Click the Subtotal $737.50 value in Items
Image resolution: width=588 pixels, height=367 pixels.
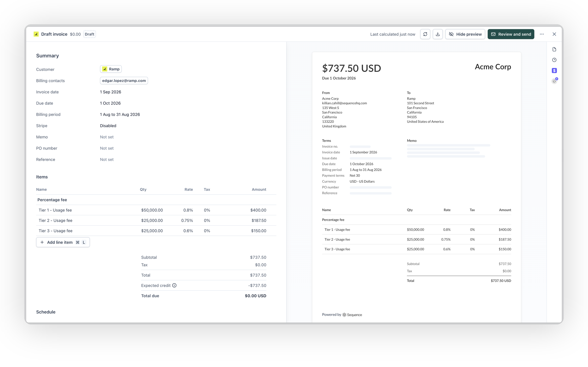coord(258,258)
